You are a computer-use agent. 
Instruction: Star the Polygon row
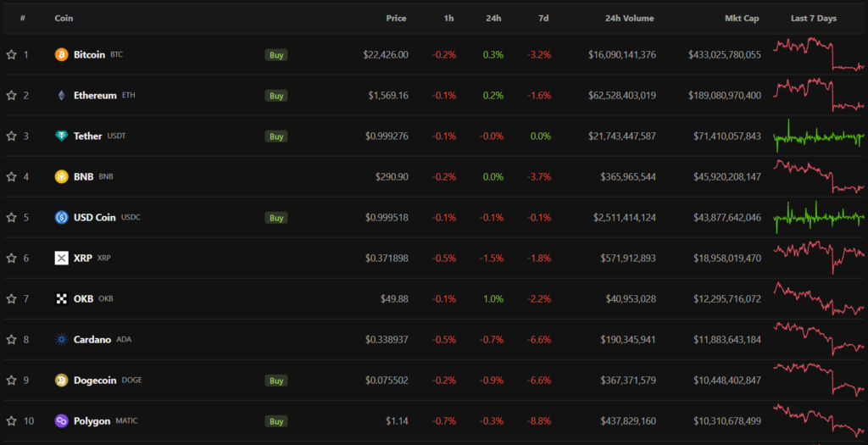point(11,420)
